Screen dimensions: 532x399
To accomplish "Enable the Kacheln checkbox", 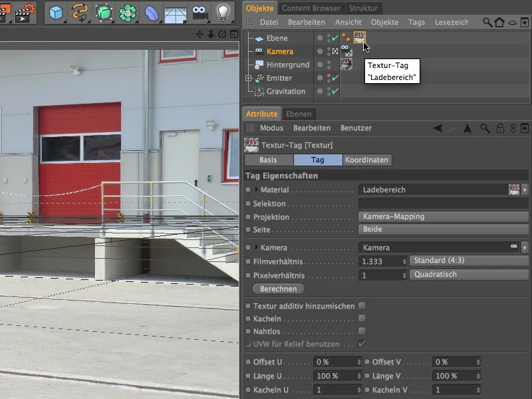I will 362,319.
